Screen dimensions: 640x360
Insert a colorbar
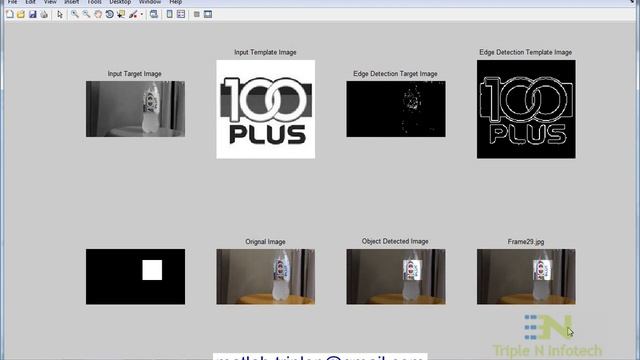tap(169, 15)
